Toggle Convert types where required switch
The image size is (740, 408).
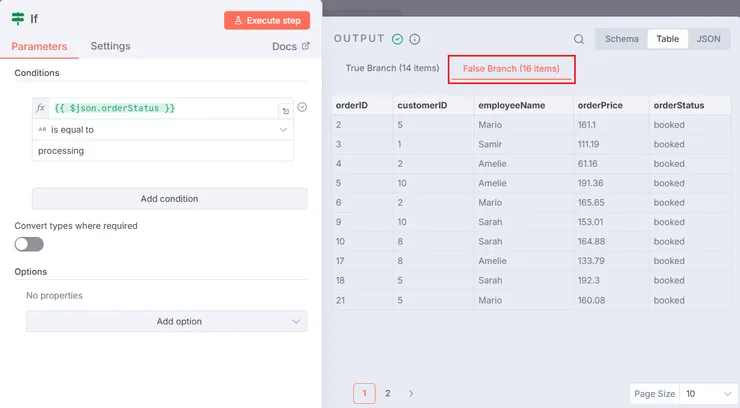(29, 244)
